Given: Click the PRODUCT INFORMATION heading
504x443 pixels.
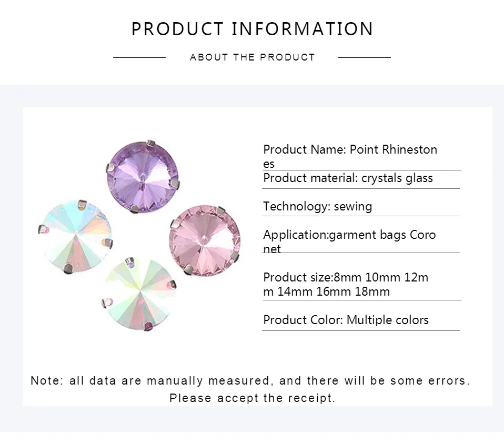Looking at the screenshot, I should [253, 29].
